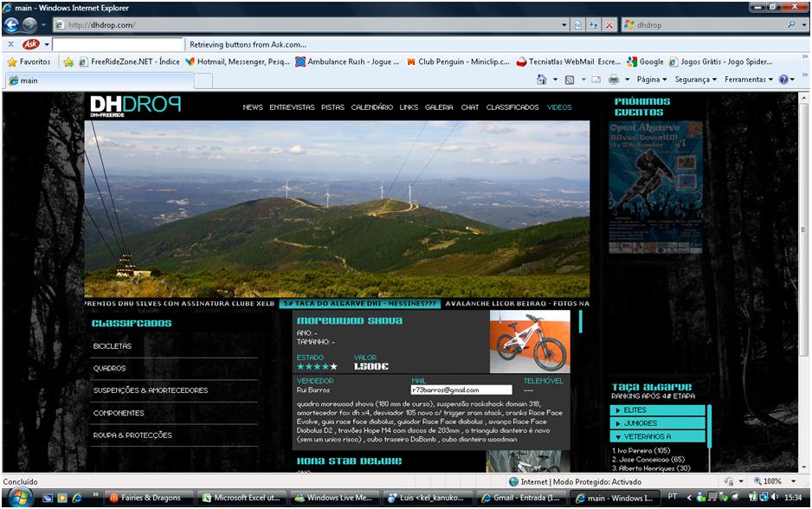Open the CALENDÁRIO menu item
812x509 pixels.
coord(372,107)
